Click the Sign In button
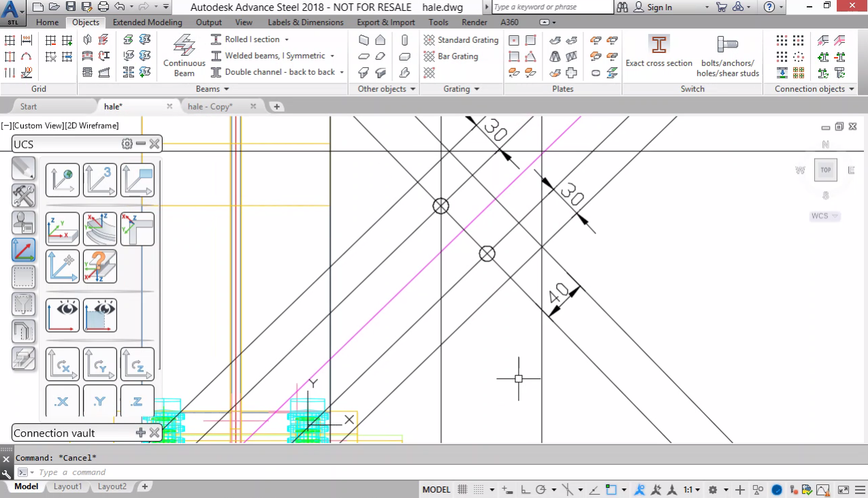This screenshot has height=498, width=868. pos(653,7)
